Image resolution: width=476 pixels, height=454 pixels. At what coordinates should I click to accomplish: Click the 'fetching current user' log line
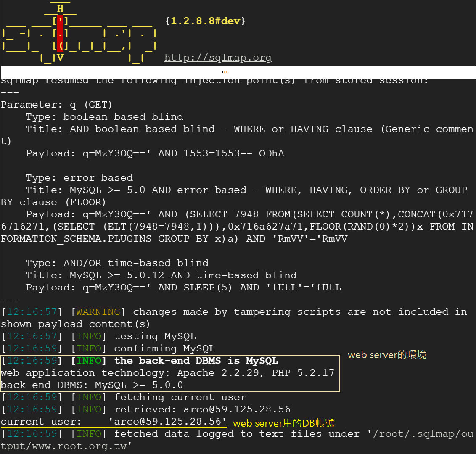click(124, 397)
